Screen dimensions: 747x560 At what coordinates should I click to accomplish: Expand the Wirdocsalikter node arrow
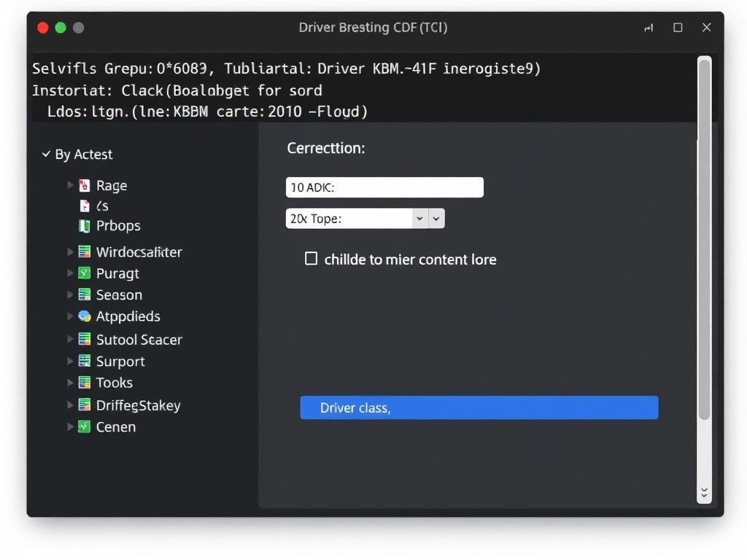coord(70,252)
